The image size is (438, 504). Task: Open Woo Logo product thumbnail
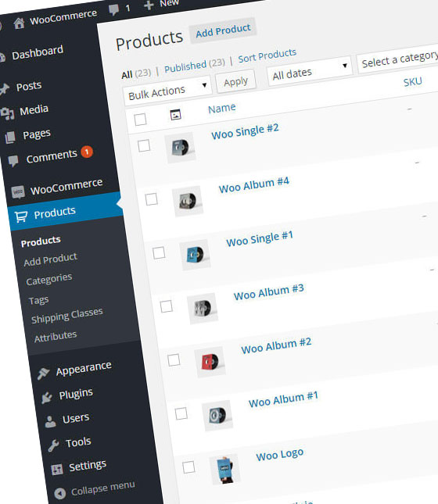[x=225, y=469]
